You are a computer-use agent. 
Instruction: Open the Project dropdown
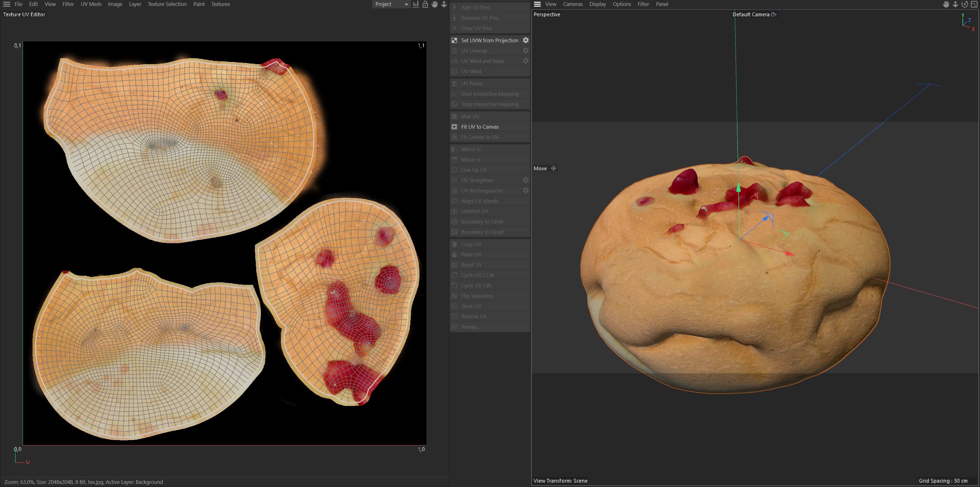coord(390,4)
